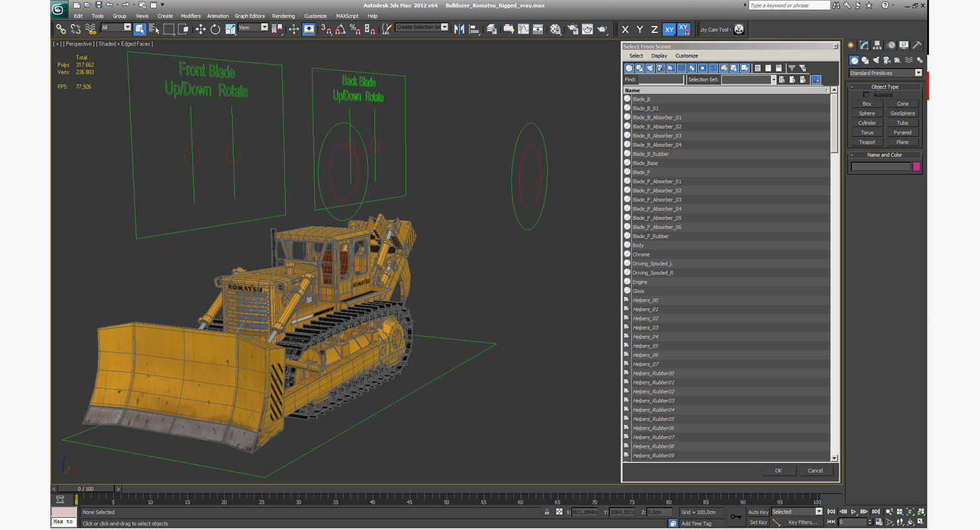The height and width of the screenshot is (530, 980).
Task: Click the magenta object color swatch
Action: [x=916, y=166]
